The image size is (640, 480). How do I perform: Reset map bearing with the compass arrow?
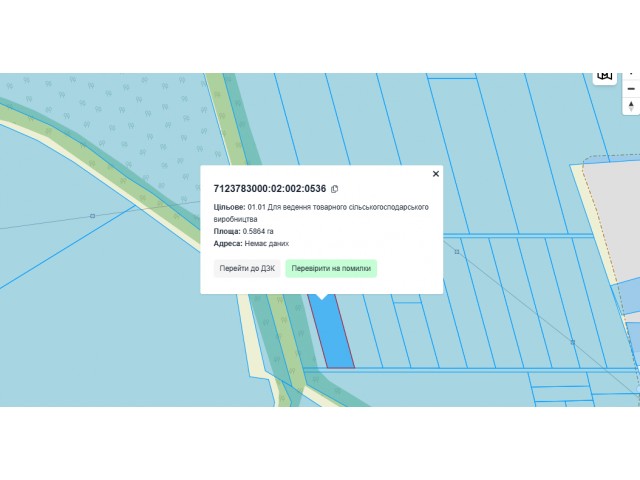631,106
